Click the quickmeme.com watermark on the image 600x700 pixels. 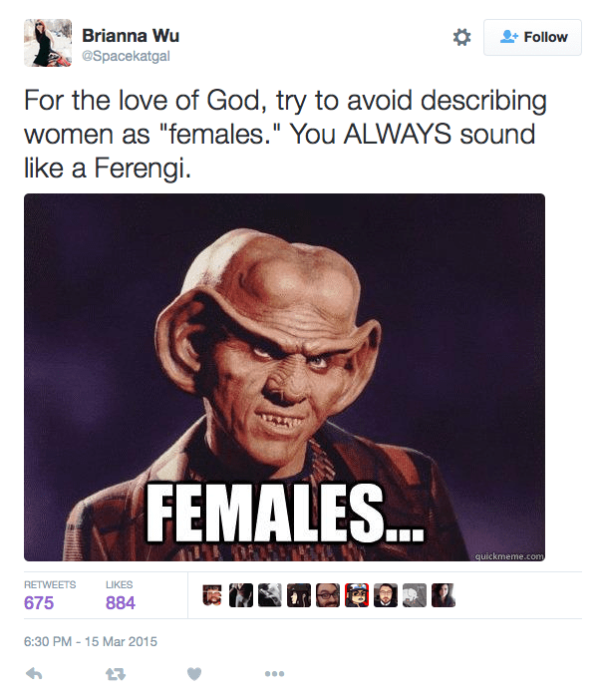pos(509,556)
